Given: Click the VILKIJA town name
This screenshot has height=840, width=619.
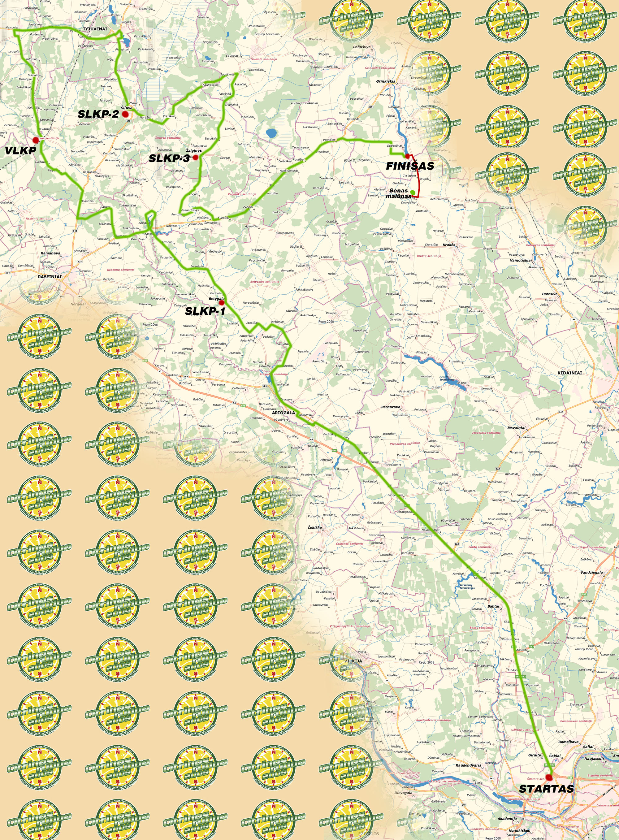Looking at the screenshot, I should tap(353, 661).
